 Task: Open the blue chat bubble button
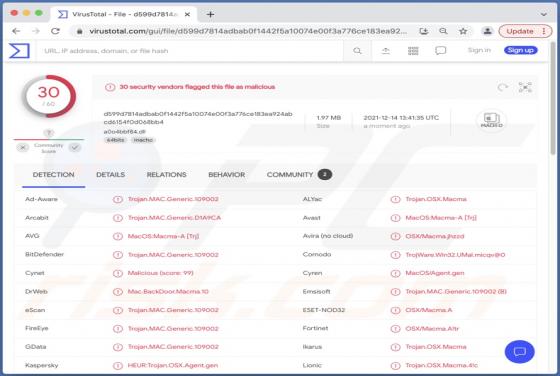click(x=520, y=352)
